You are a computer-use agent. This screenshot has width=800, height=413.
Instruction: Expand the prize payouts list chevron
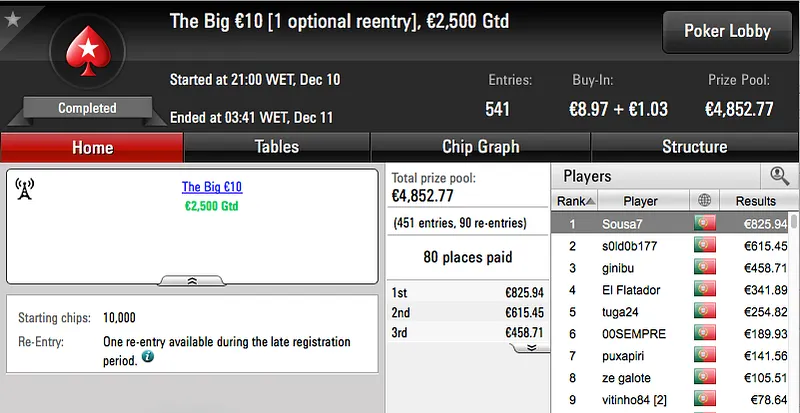click(532, 347)
